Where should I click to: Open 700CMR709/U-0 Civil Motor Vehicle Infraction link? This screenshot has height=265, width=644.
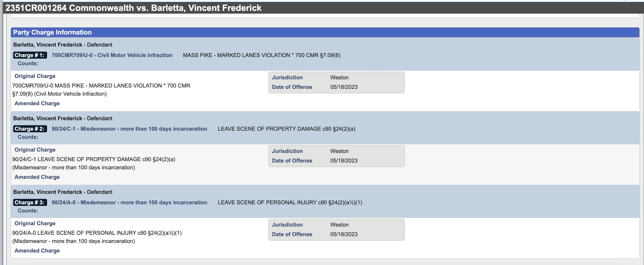point(112,55)
